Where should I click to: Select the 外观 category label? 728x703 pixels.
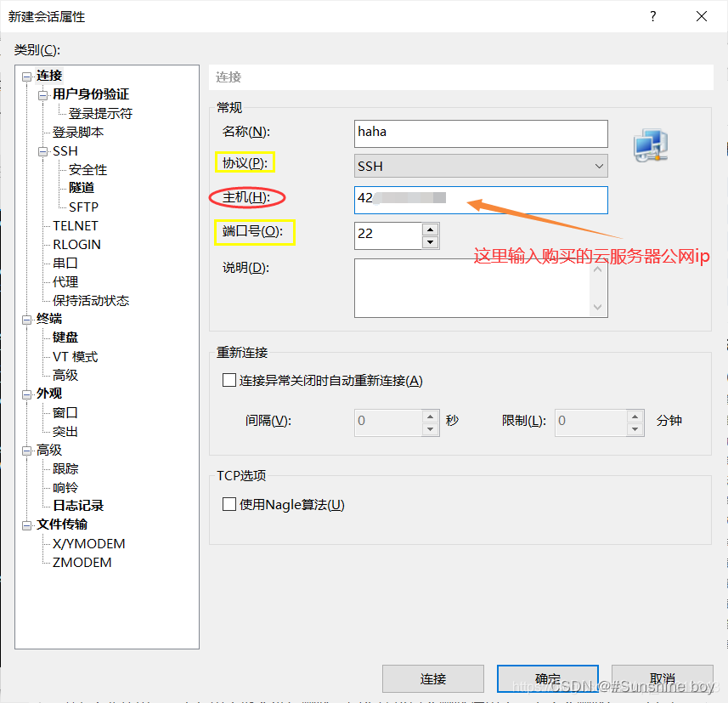coord(49,394)
